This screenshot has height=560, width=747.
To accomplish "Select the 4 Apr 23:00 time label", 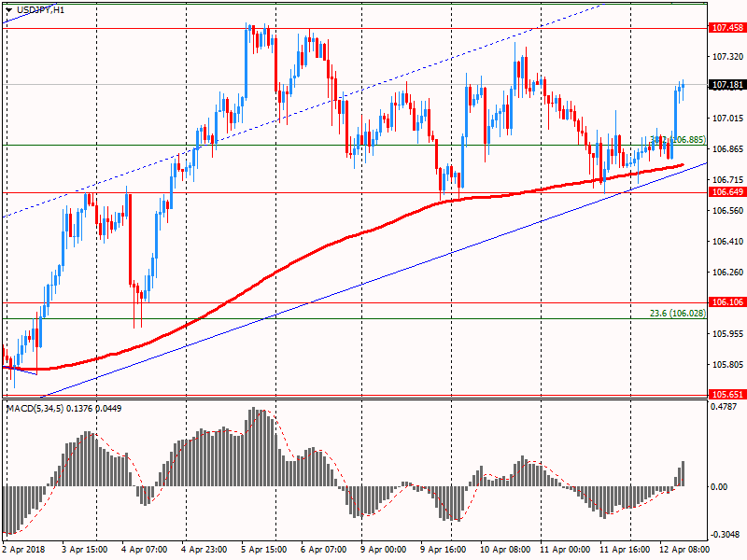I will tap(204, 550).
